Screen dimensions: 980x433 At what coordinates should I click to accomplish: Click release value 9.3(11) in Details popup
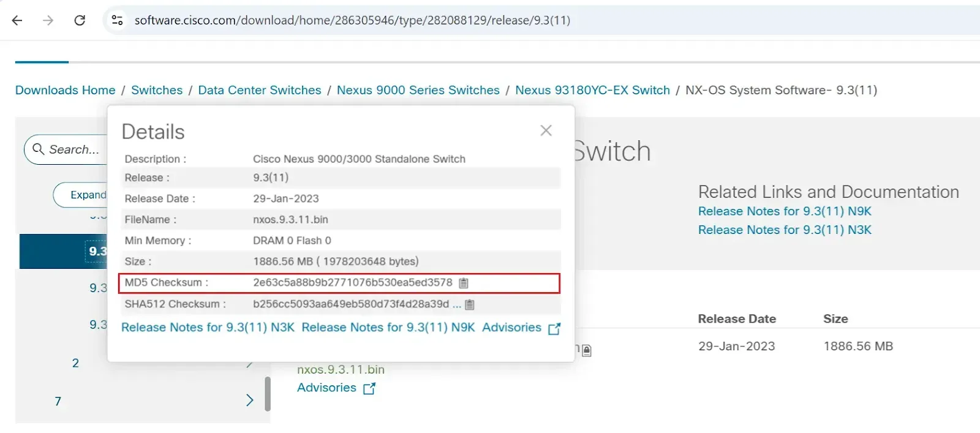click(x=271, y=178)
